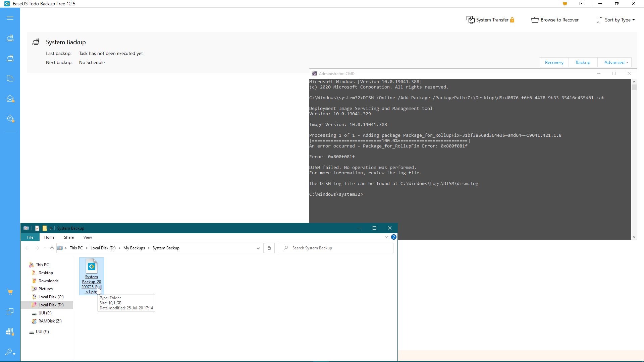
Task: Click the CMD window scroll down arrow
Action: pos(634,237)
